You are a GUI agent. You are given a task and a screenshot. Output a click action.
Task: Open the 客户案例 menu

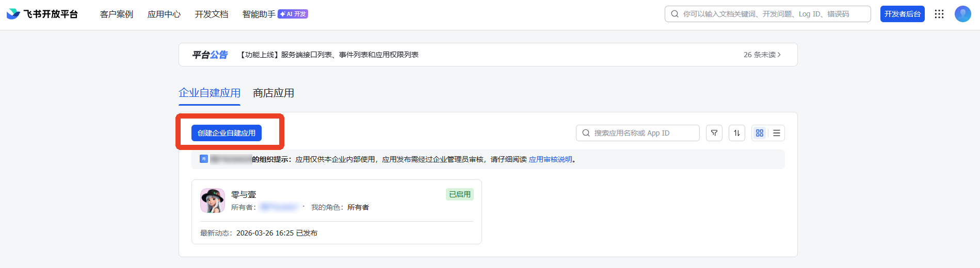117,14
